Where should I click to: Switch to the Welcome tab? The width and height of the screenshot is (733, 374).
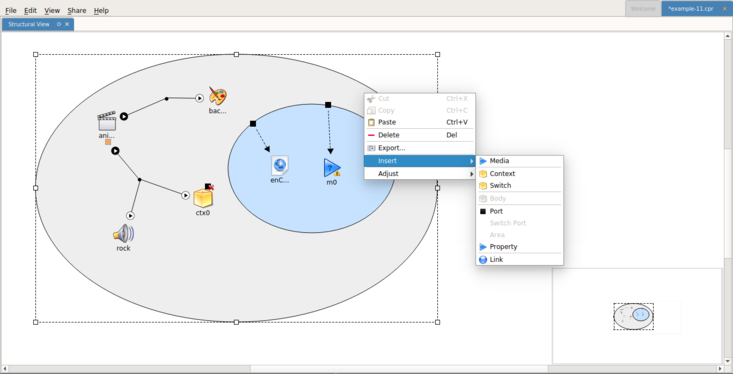(643, 8)
